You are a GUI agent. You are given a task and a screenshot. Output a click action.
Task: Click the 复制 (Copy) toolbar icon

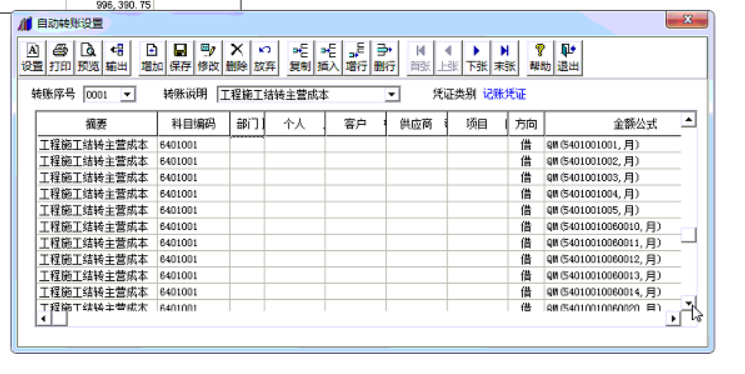(x=300, y=58)
